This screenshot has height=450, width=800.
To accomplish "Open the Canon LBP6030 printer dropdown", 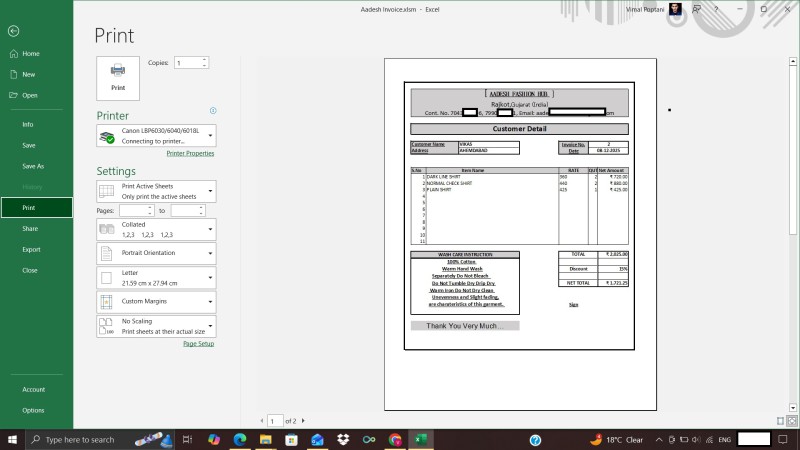I will tap(156, 136).
